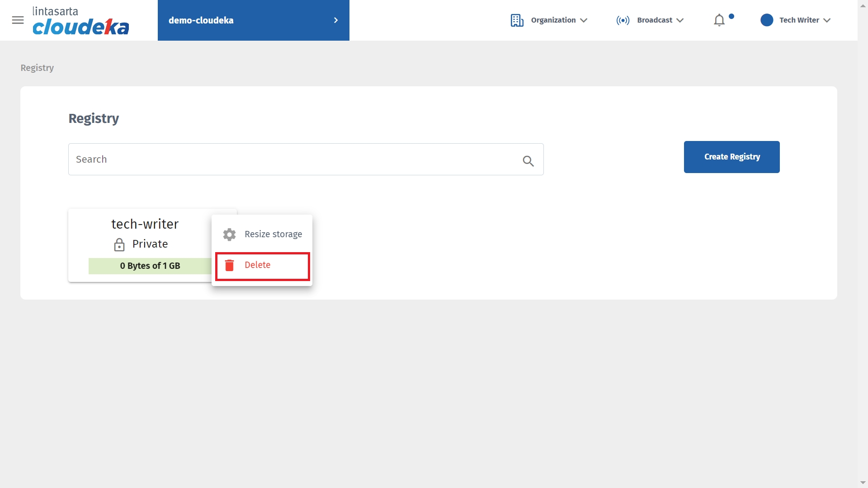Click the notification bell icon
The height and width of the screenshot is (488, 868).
(x=719, y=20)
